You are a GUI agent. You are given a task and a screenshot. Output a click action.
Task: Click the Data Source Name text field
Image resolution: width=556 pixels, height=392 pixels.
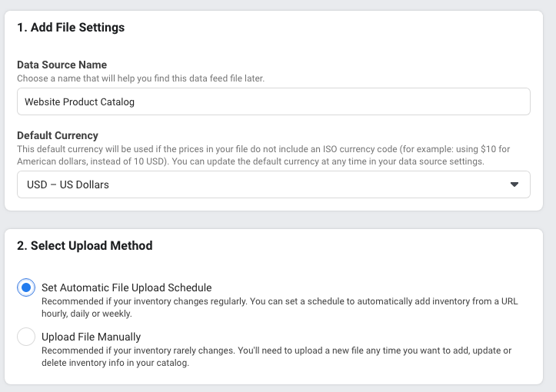[x=273, y=101]
